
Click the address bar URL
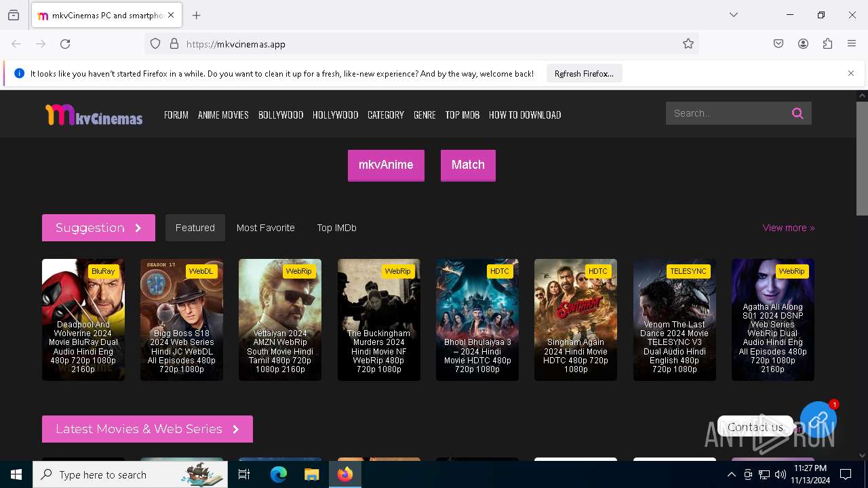pyautogui.click(x=235, y=44)
